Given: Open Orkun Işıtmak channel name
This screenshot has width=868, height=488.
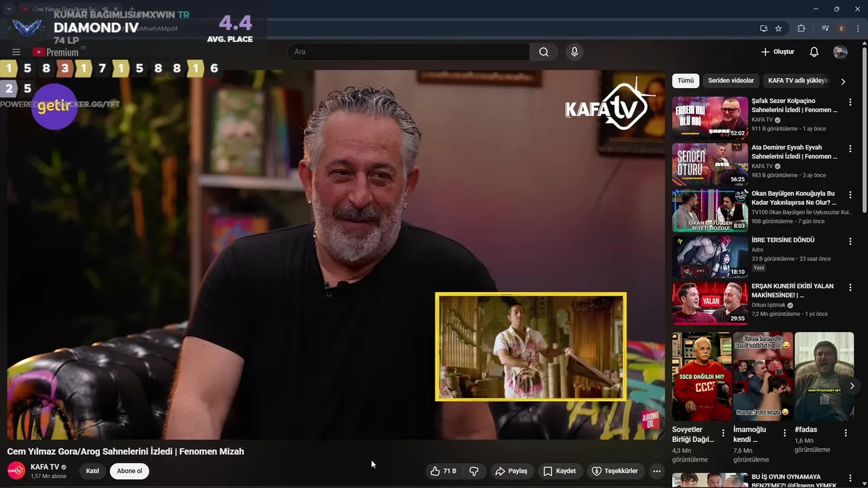Looking at the screenshot, I should pyautogui.click(x=768, y=305).
